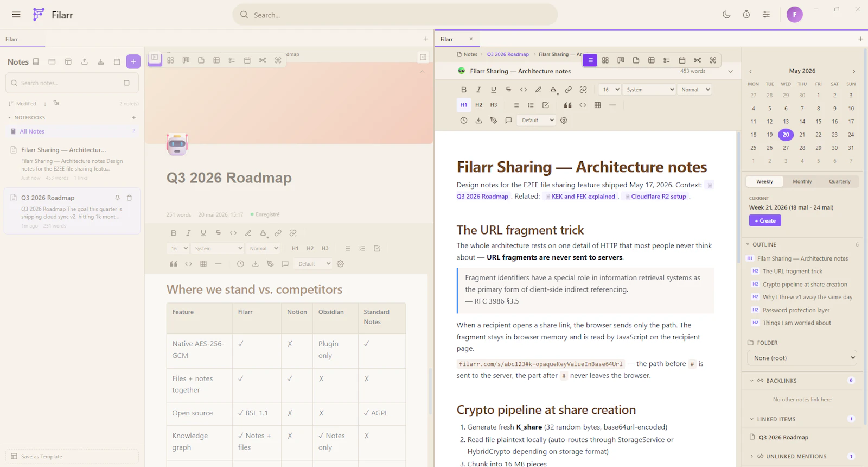Image resolution: width=868 pixels, height=467 pixels.
Task: Toggle H2 heading in the right editor
Action: point(478,105)
